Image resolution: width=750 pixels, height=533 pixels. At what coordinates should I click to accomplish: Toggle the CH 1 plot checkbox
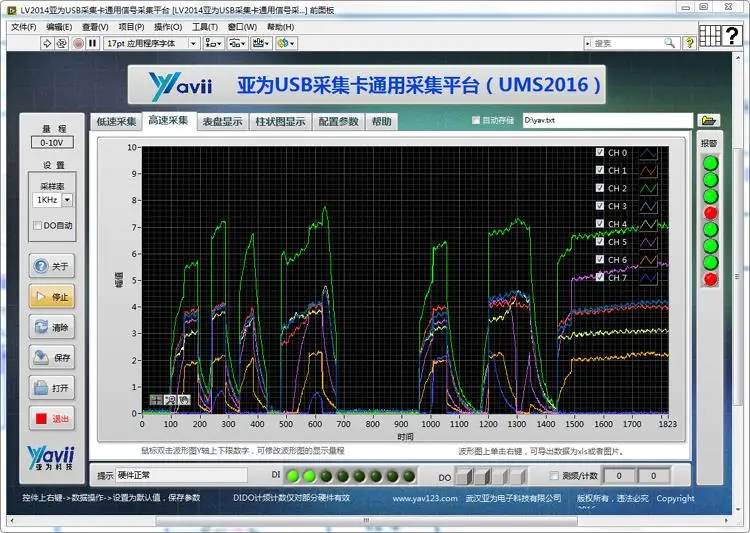click(x=600, y=170)
